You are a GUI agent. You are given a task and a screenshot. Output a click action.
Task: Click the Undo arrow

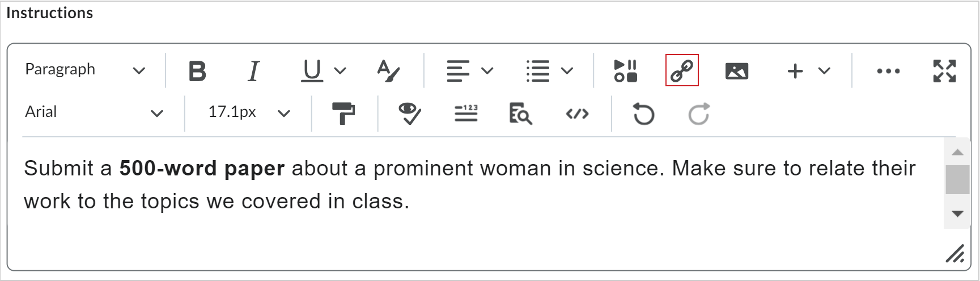point(643,114)
